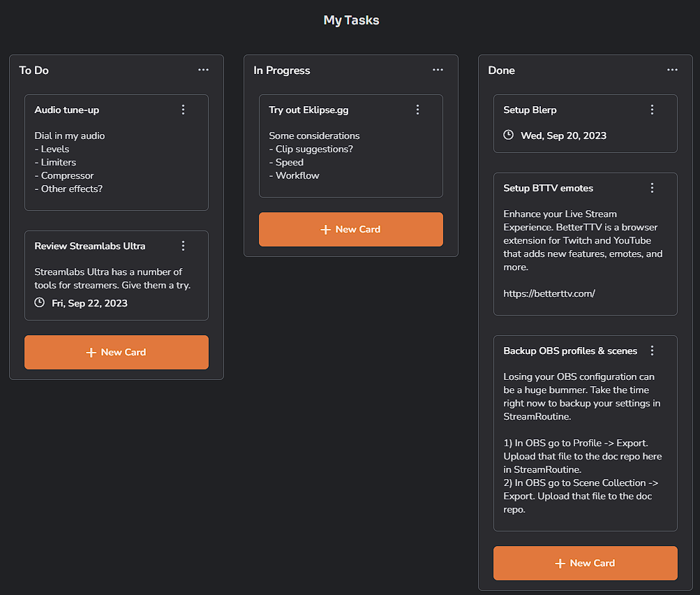Click the Streamlabs Ultra description text

(112, 278)
